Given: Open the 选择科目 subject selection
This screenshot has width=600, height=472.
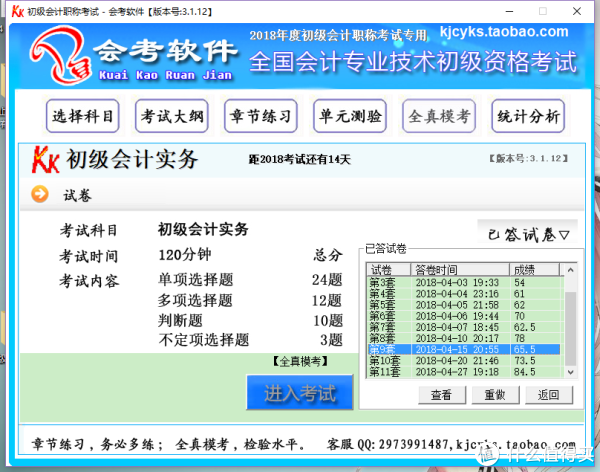Looking at the screenshot, I should tap(83, 116).
